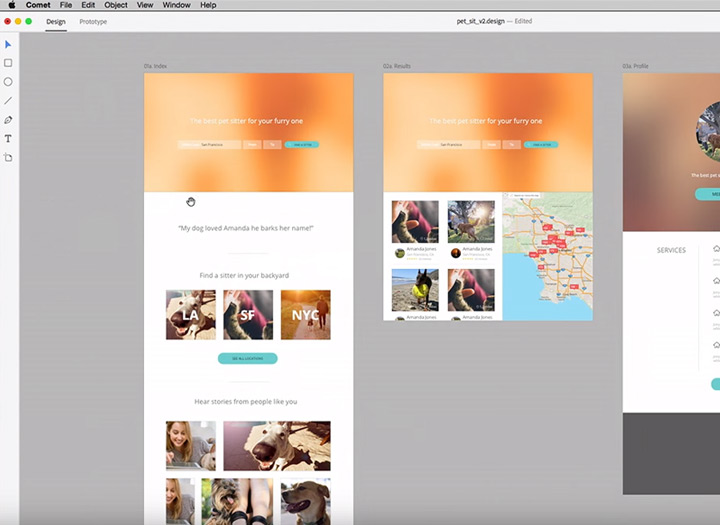Screen dimensions: 720x525
Task: Open the Window menu
Action: click(x=176, y=5)
